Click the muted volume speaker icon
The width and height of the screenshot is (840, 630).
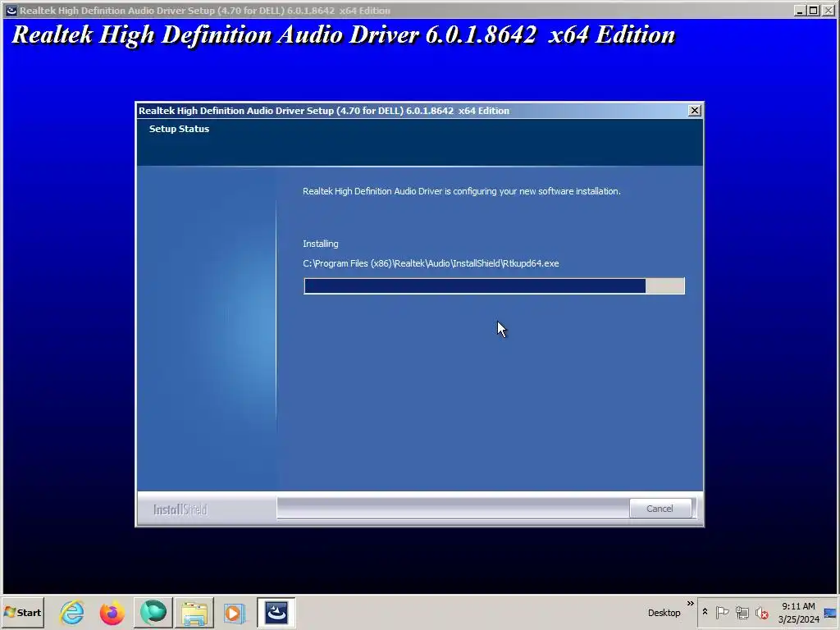761,612
